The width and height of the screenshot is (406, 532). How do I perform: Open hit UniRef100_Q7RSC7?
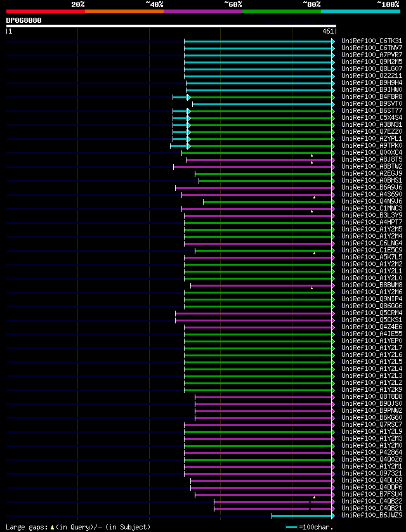point(372,424)
